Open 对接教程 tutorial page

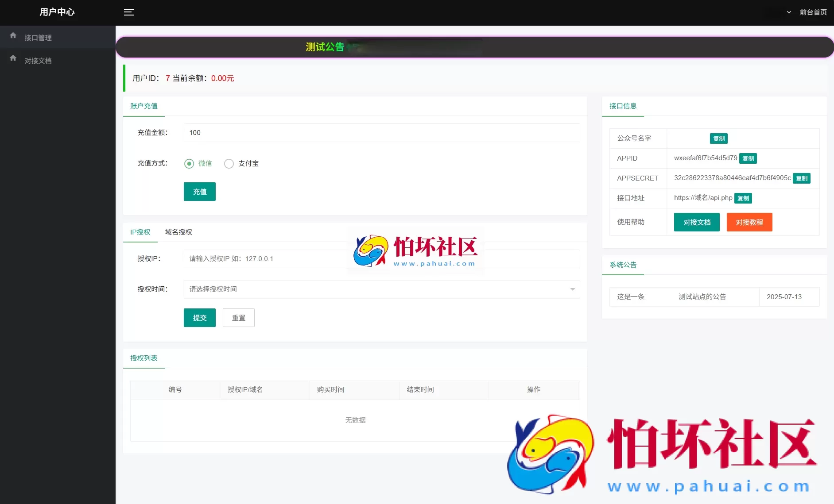coord(749,222)
